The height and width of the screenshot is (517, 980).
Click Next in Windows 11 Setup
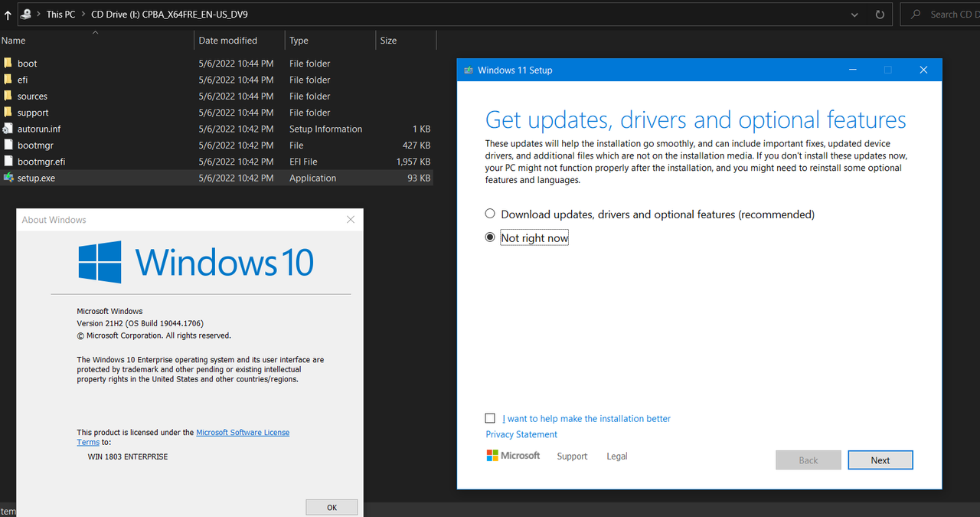point(880,460)
